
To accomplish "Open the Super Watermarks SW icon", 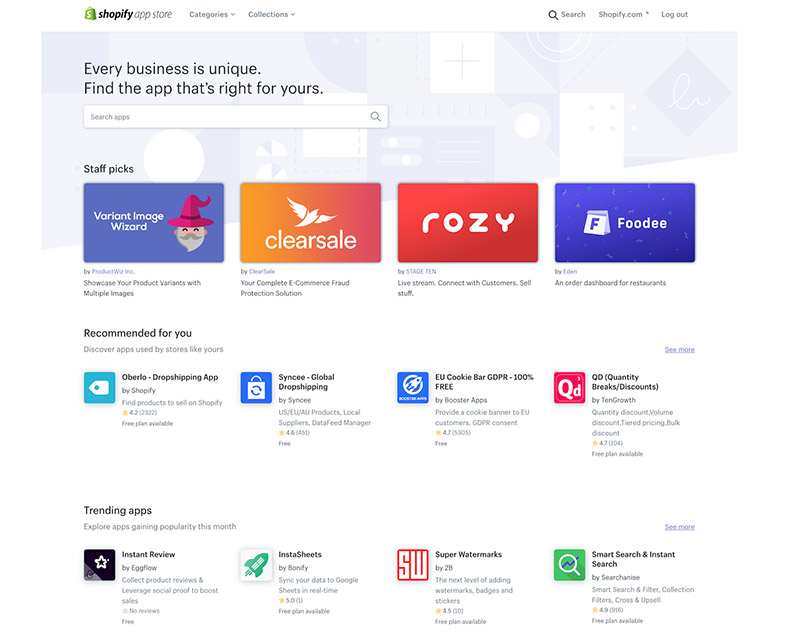I will (x=413, y=564).
